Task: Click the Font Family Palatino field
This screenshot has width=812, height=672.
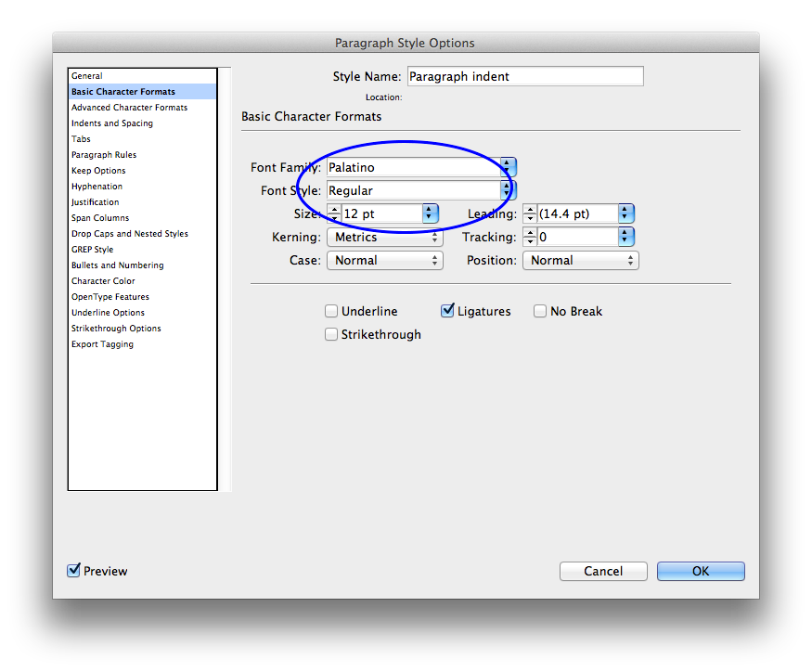Action: pos(414,167)
